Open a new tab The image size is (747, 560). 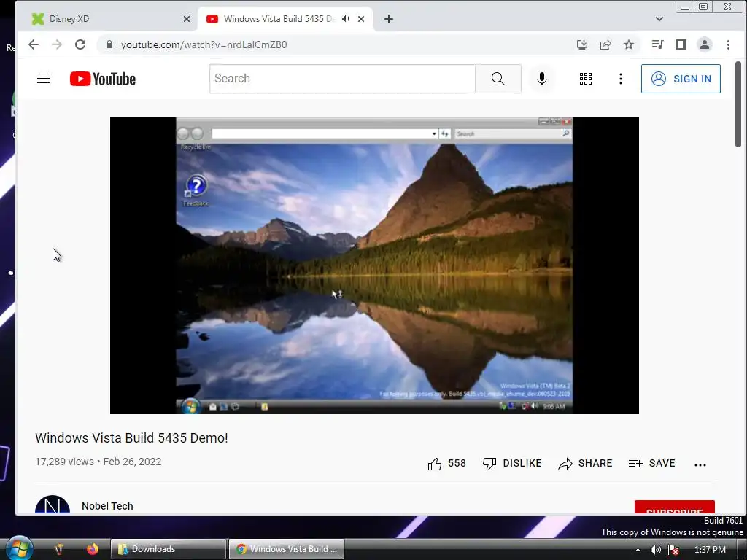(389, 19)
